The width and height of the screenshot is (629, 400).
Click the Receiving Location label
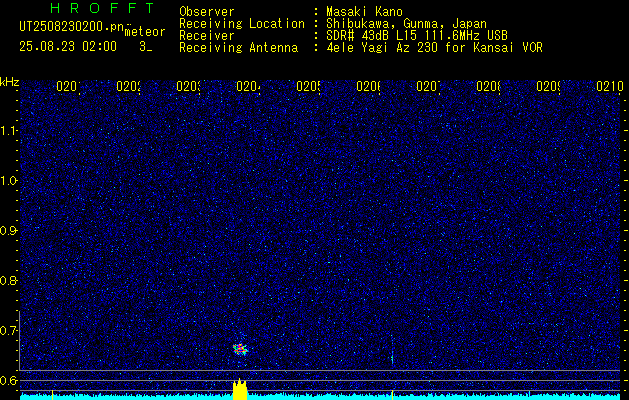pyautogui.click(x=242, y=24)
